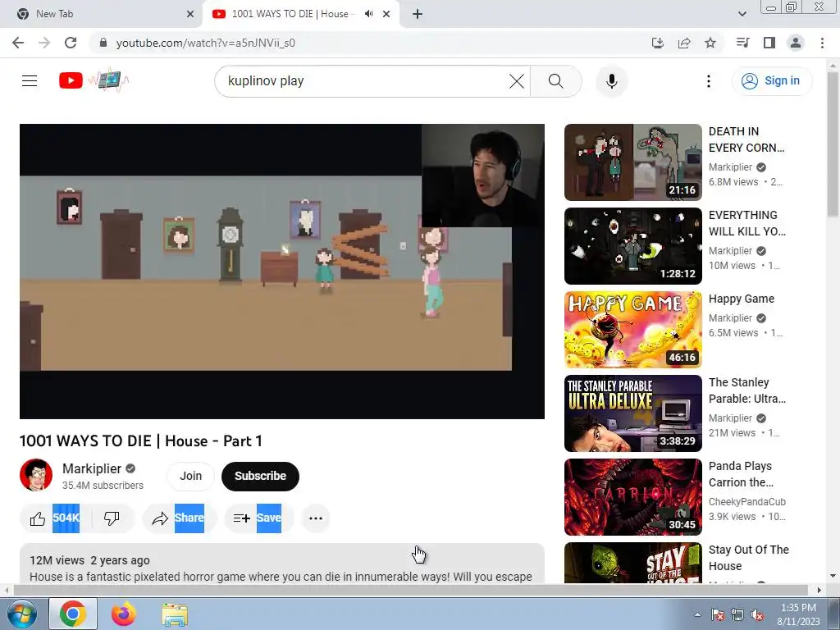The width and height of the screenshot is (840, 630).
Task: Click the network tray icon
Action: 737,614
